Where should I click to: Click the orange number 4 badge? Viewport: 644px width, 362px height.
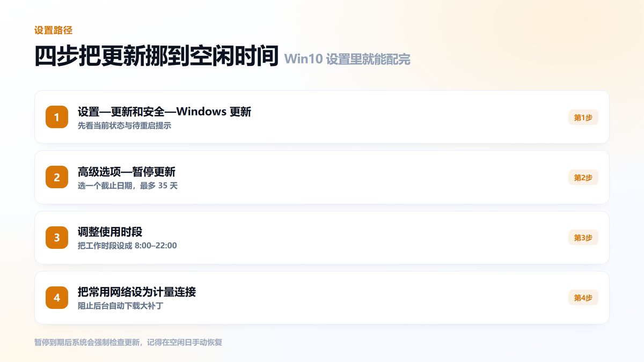click(57, 298)
